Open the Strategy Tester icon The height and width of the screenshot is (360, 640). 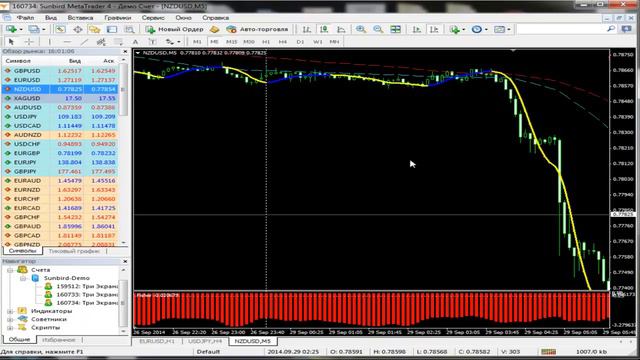129,29
